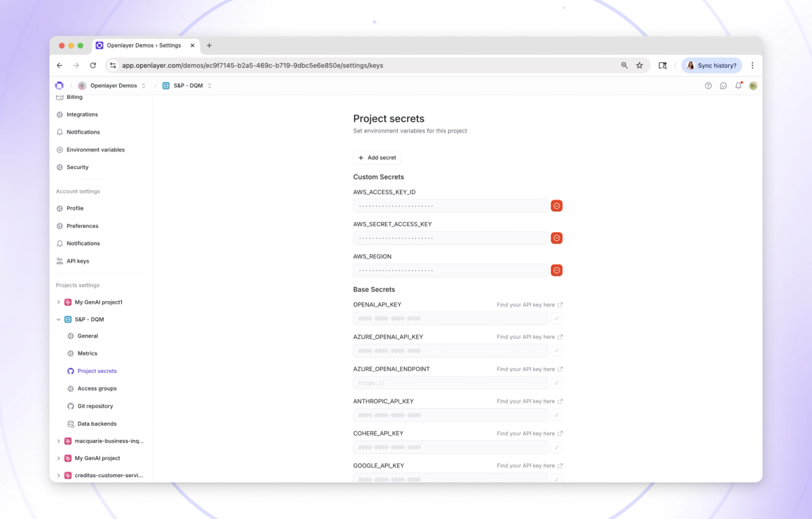Focus the AWS_ACCESS_KEY_ID value field
The image size is (812, 519).
coord(451,206)
